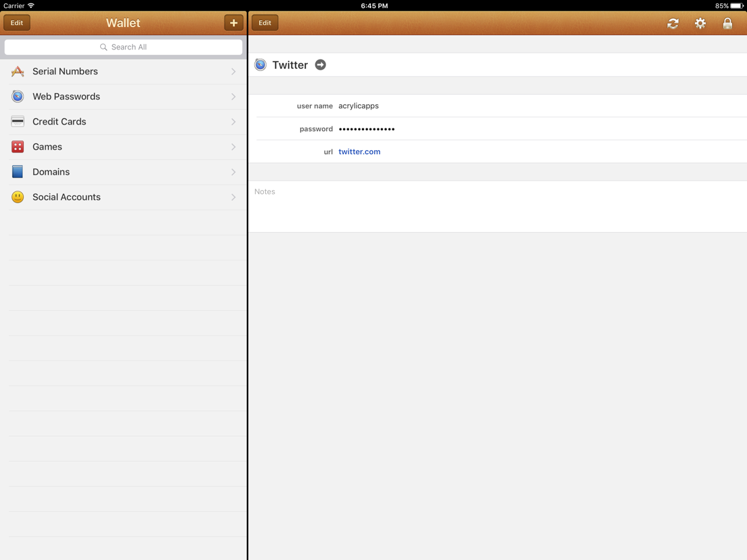747x560 pixels.
Task: Open the Web Passwords category
Action: click(123, 97)
